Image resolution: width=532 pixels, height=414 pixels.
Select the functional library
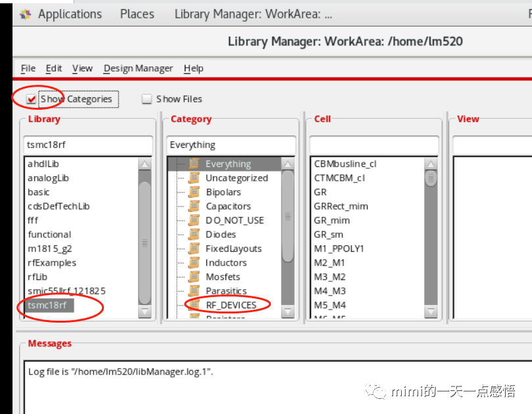(x=49, y=235)
